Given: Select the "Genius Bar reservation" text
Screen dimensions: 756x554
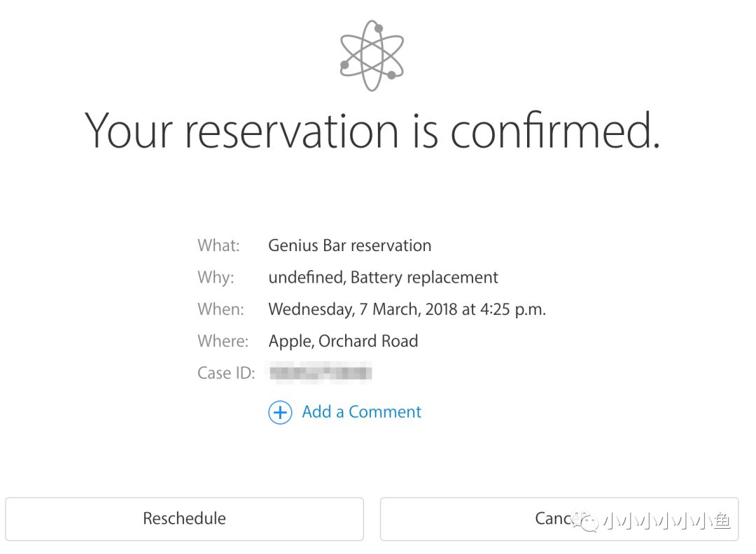Looking at the screenshot, I should click(x=349, y=246).
